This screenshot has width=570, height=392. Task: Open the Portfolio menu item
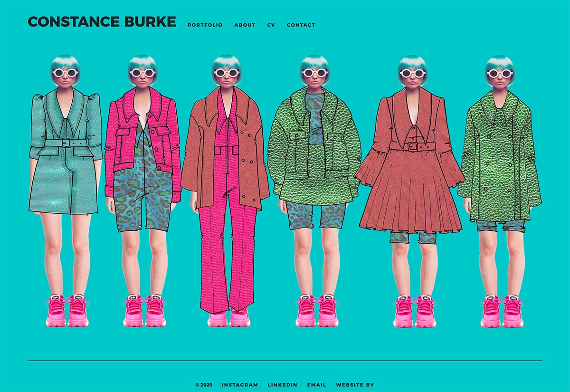[x=205, y=25]
